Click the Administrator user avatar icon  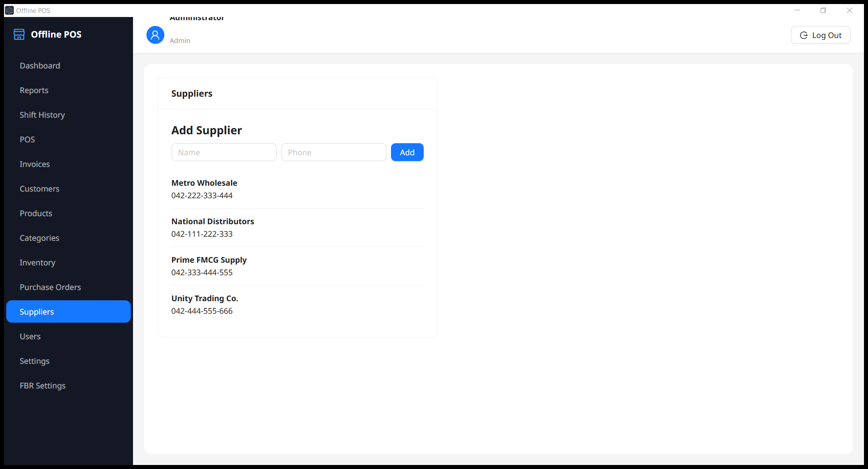pyautogui.click(x=155, y=35)
